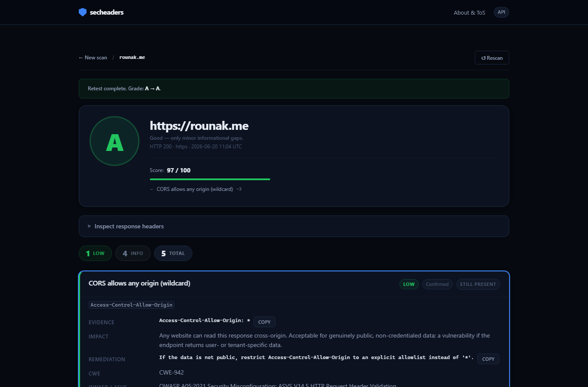Click the EVIDENCE label
This screenshot has width=588, height=387.
click(x=102, y=322)
